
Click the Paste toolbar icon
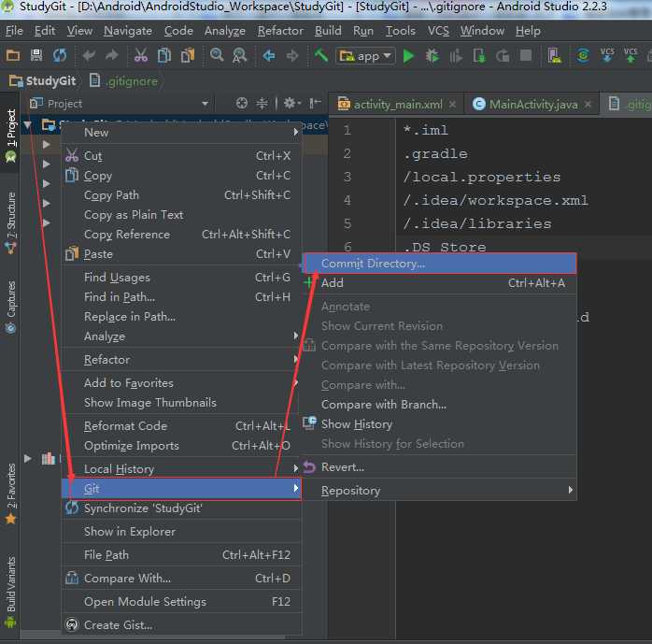(188, 55)
